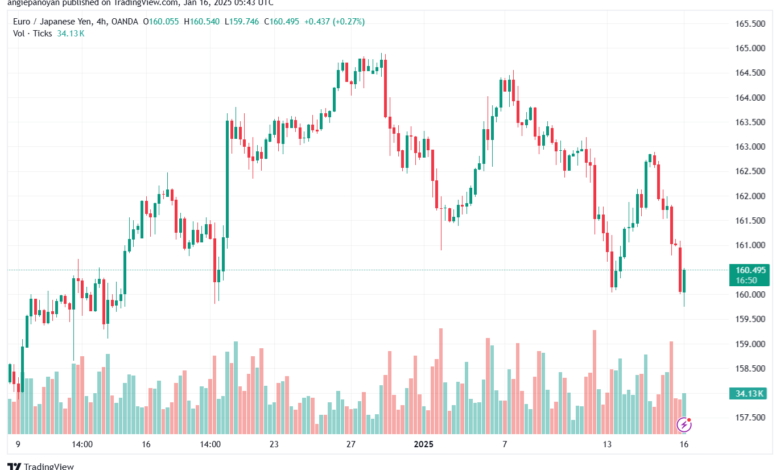Click the 34.13K value in volume legend
Viewport: 780px width, 470px height.
tap(71, 33)
